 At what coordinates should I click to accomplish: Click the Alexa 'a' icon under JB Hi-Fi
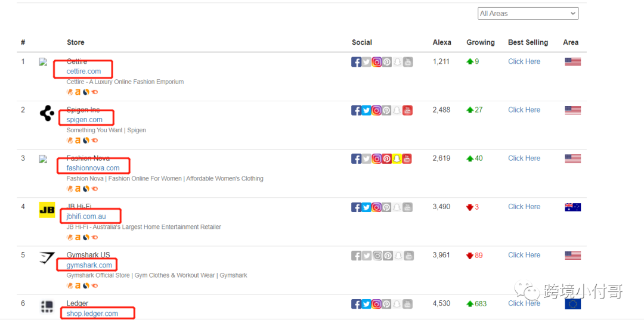pos(78,237)
